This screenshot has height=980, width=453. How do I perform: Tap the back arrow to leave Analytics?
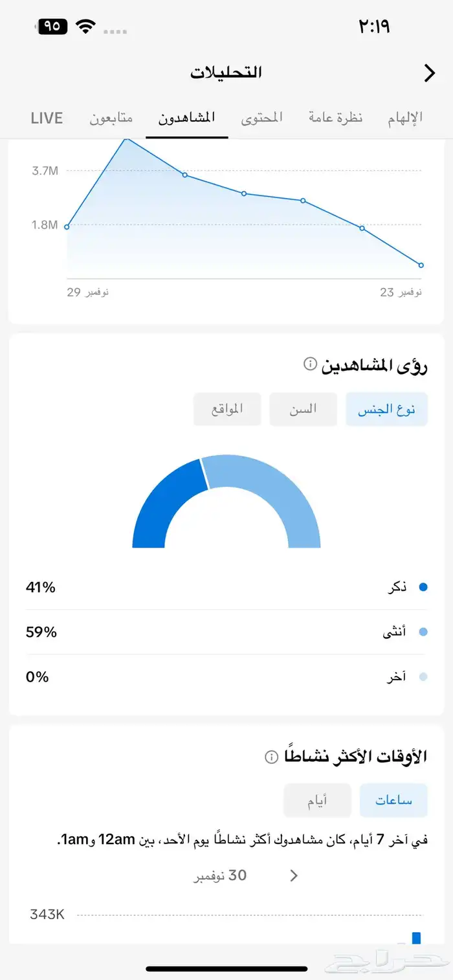(x=429, y=73)
